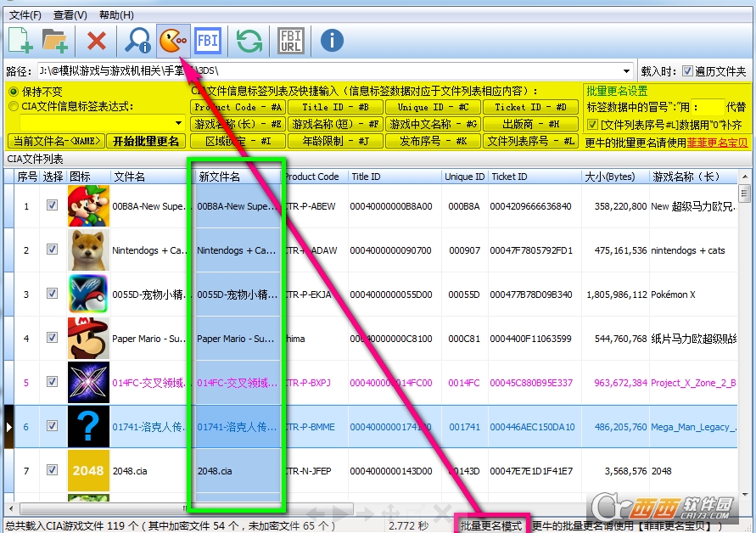This screenshot has height=533, width=756.
Task: Select the Pokémon X icon thumbnail
Action: tap(89, 294)
